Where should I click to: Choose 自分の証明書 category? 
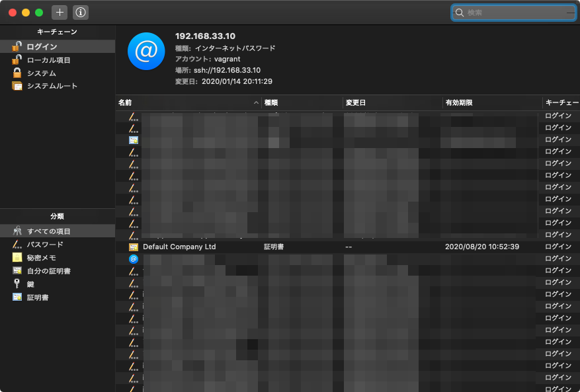58,271
